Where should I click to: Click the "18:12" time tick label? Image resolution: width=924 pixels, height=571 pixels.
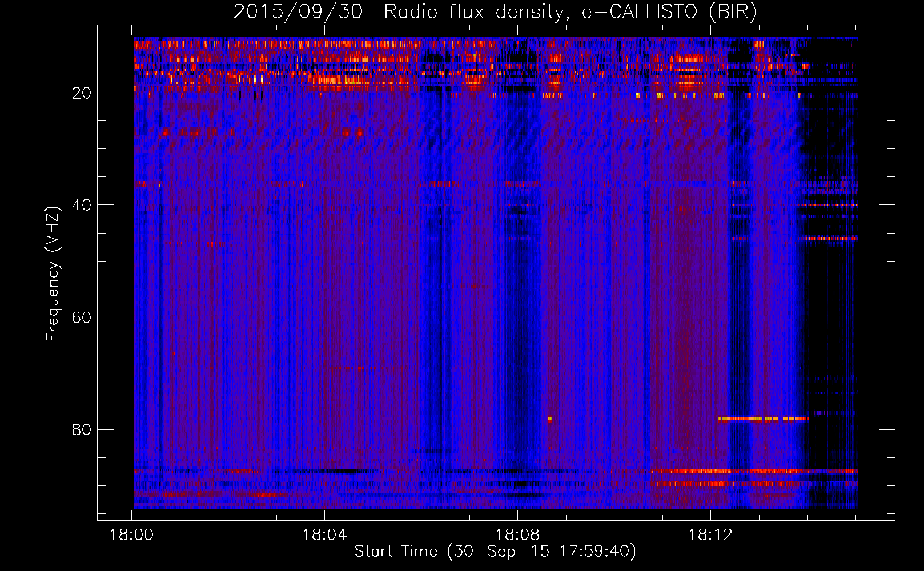click(710, 535)
